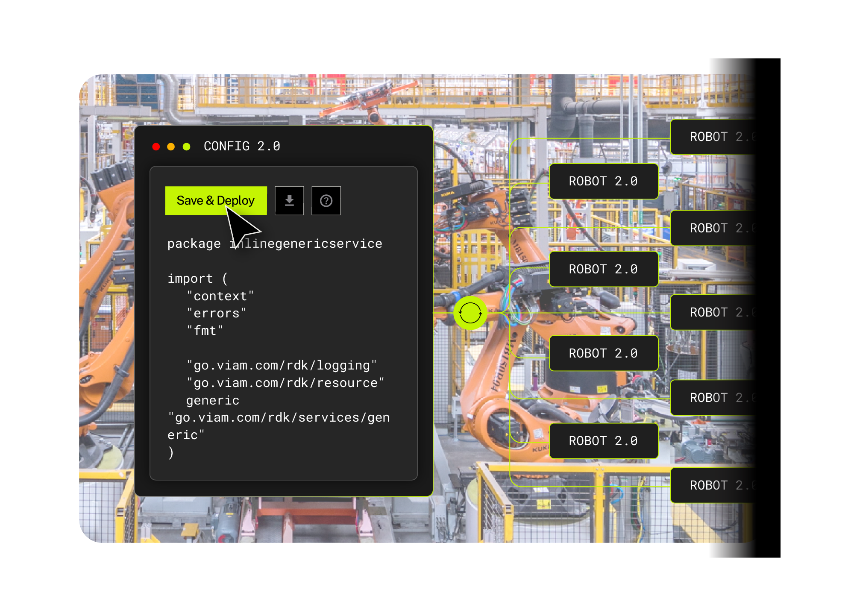Click the green circular sync icon
This screenshot has width=860, height=616.
(x=470, y=313)
